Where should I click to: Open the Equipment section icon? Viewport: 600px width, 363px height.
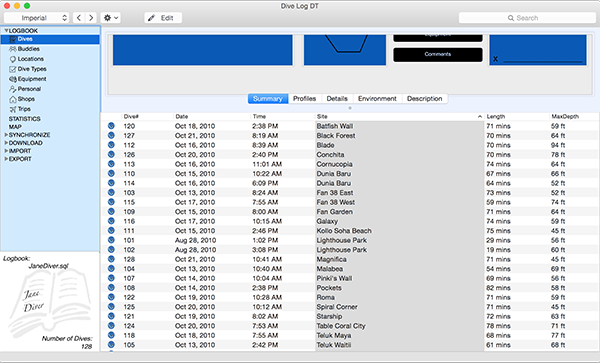coord(13,79)
